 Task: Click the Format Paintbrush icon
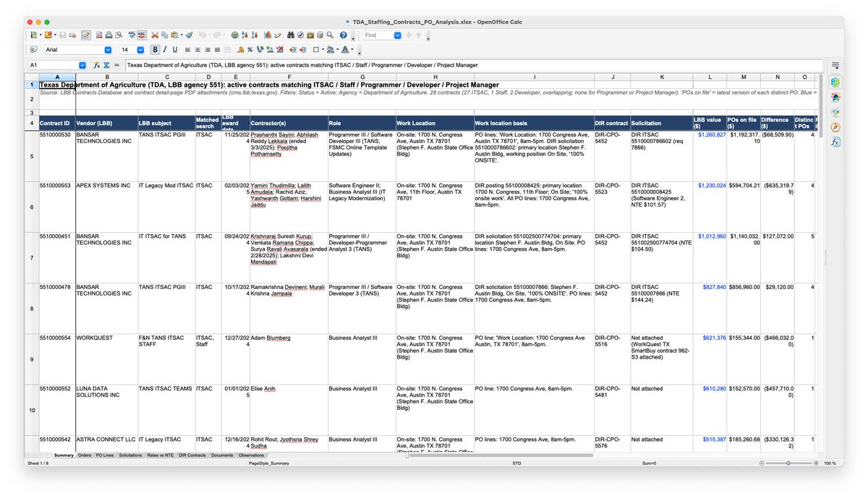189,35
